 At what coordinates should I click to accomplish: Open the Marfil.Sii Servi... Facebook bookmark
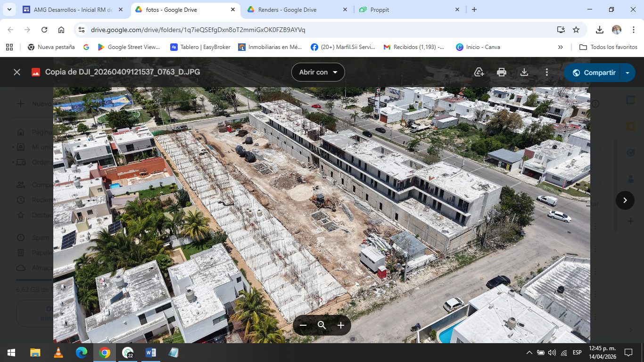(343, 47)
